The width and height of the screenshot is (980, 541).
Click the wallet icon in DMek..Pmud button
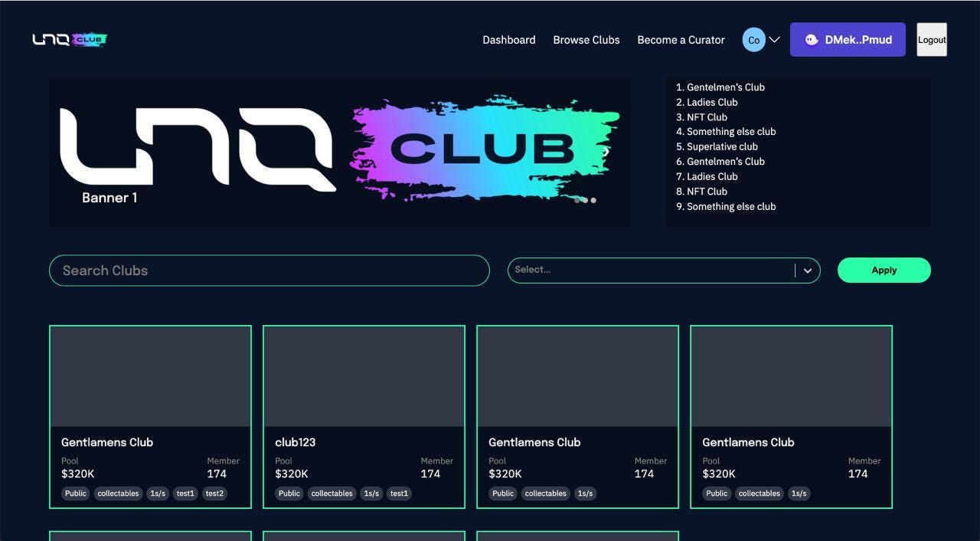click(x=812, y=40)
